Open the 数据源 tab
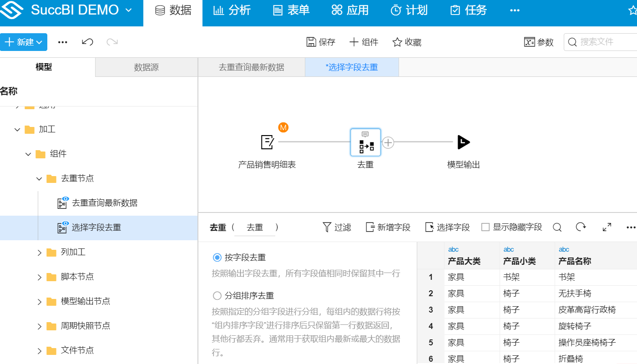Image resolution: width=637 pixels, height=364 pixels. (146, 67)
